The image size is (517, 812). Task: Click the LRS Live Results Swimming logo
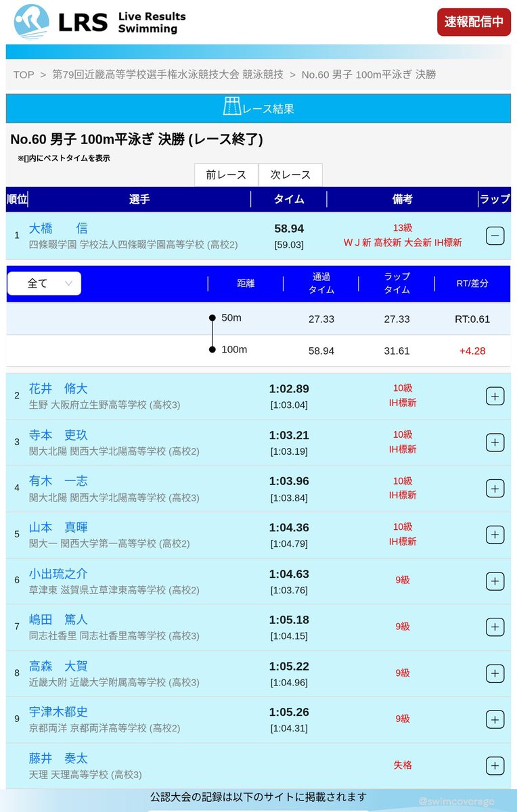(x=99, y=22)
